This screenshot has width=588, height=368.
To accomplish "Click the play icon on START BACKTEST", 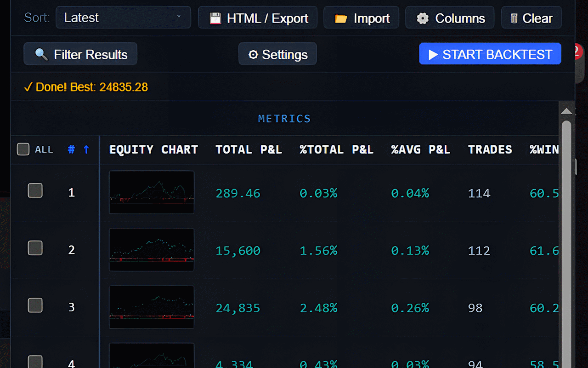I will click(x=433, y=55).
